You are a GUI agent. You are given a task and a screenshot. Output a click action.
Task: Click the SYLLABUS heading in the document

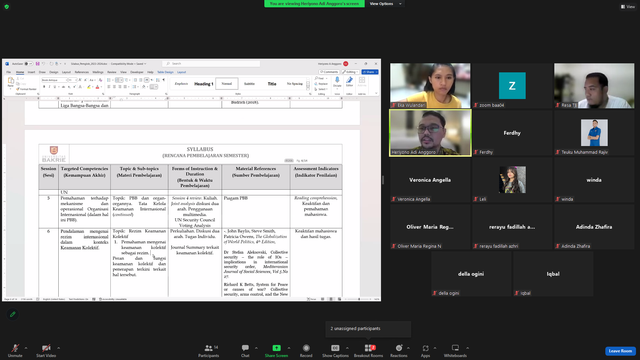click(x=200, y=149)
